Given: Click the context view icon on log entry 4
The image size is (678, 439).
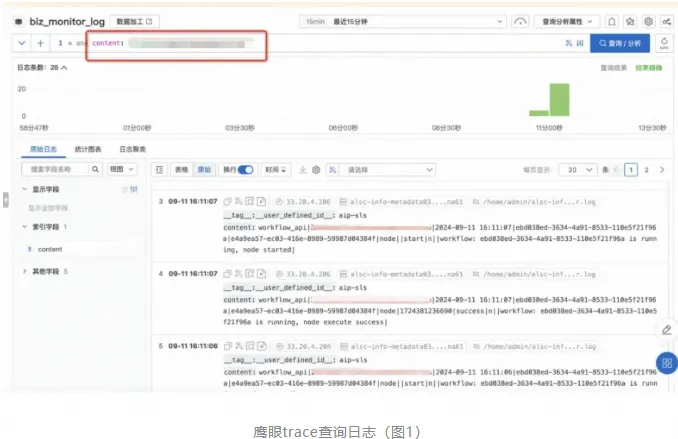Looking at the screenshot, I should (x=250, y=274).
